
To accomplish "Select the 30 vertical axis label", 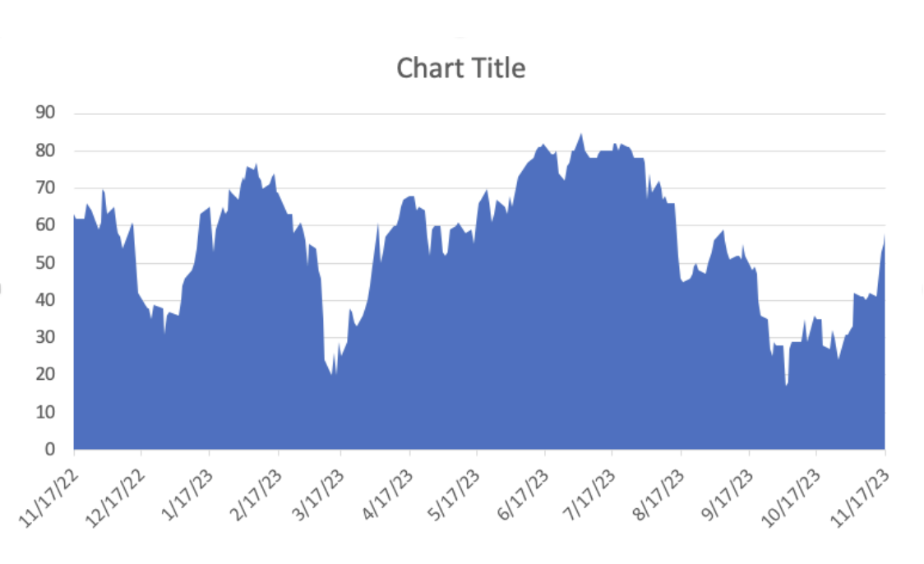I will point(45,337).
